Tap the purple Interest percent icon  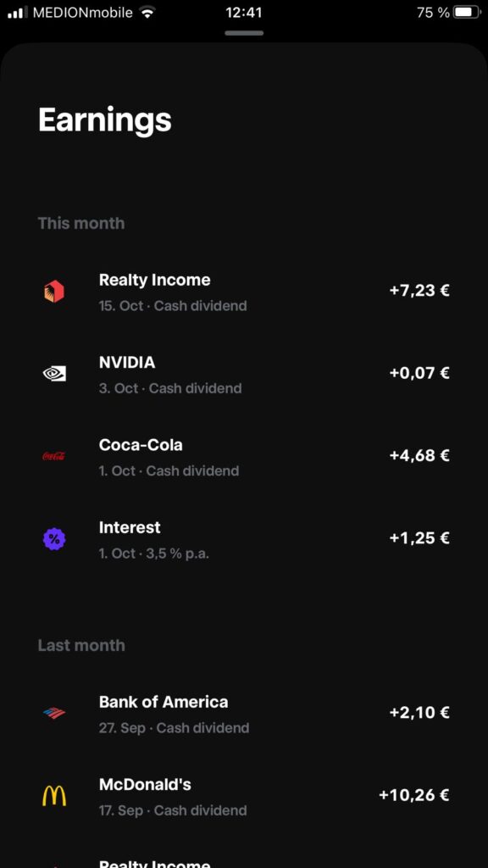pos(54,538)
